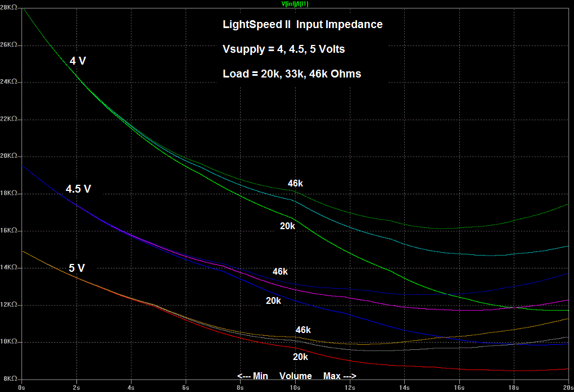
Task: Click the 46k label above the orange curve
Action: 303,330
